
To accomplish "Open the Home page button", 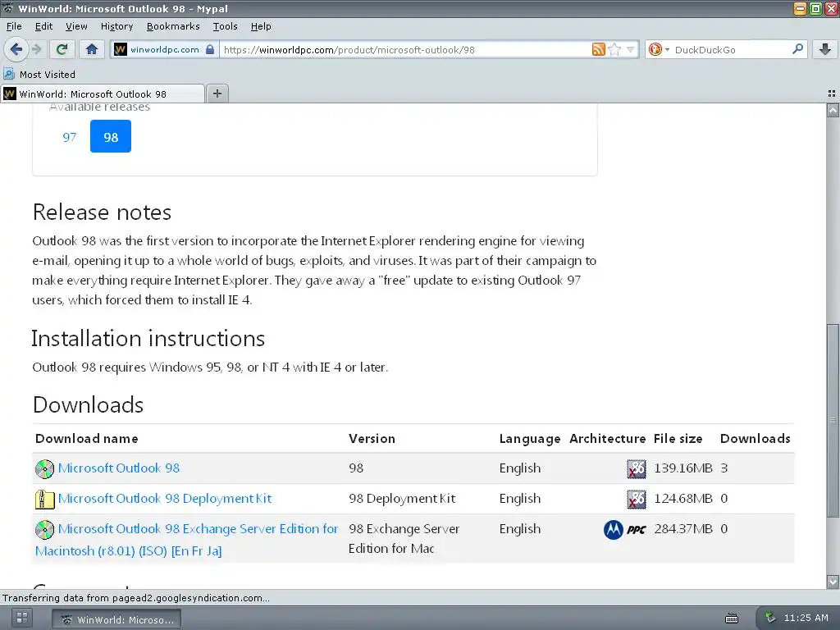I will coord(92,50).
